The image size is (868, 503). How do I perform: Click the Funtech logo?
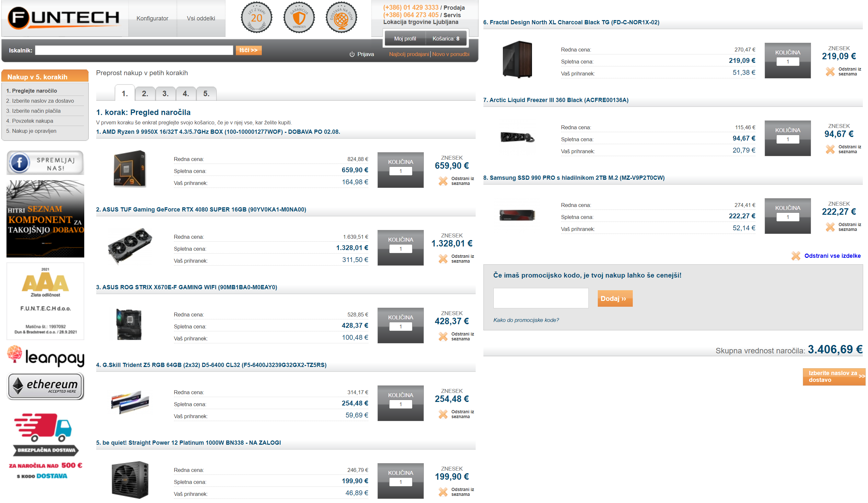(x=64, y=18)
